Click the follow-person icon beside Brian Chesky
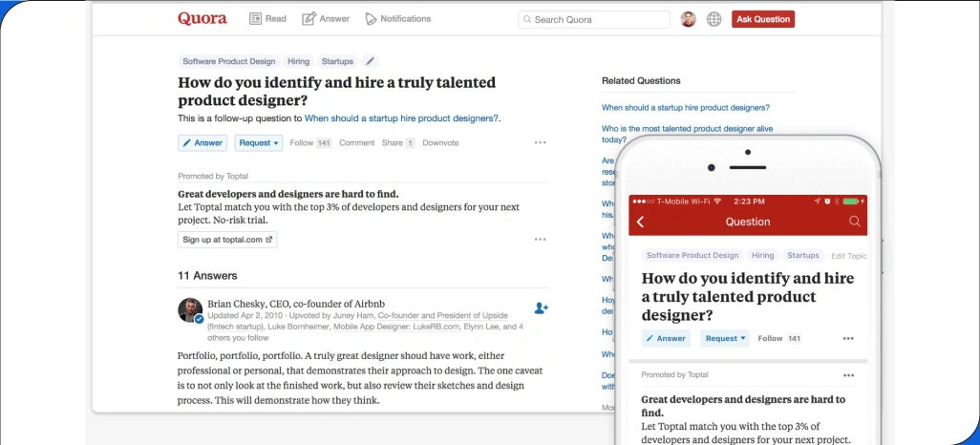The height and width of the screenshot is (445, 980). tap(541, 307)
